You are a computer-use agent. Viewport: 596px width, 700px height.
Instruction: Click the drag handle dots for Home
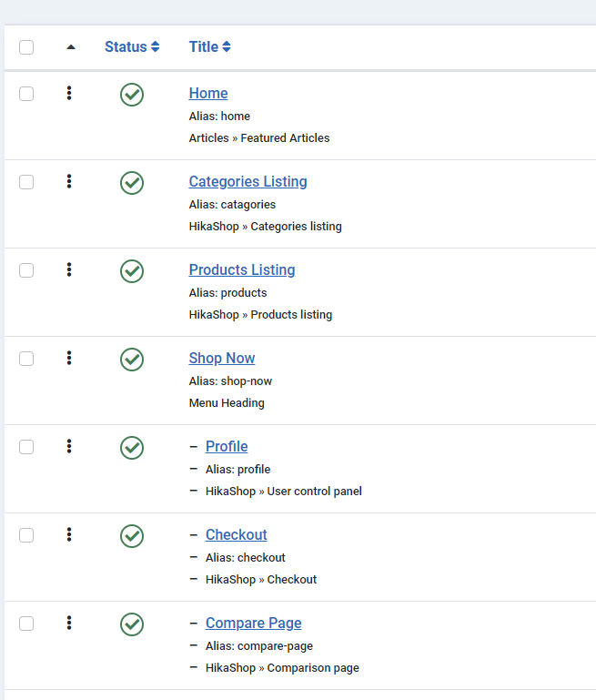(x=69, y=93)
